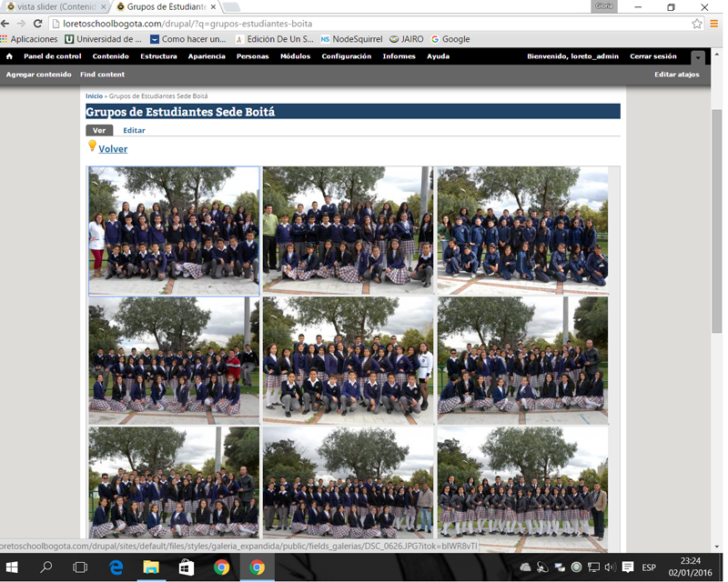The height and width of the screenshot is (582, 728).
Task: Open File Explorer from the taskbar
Action: [151, 567]
